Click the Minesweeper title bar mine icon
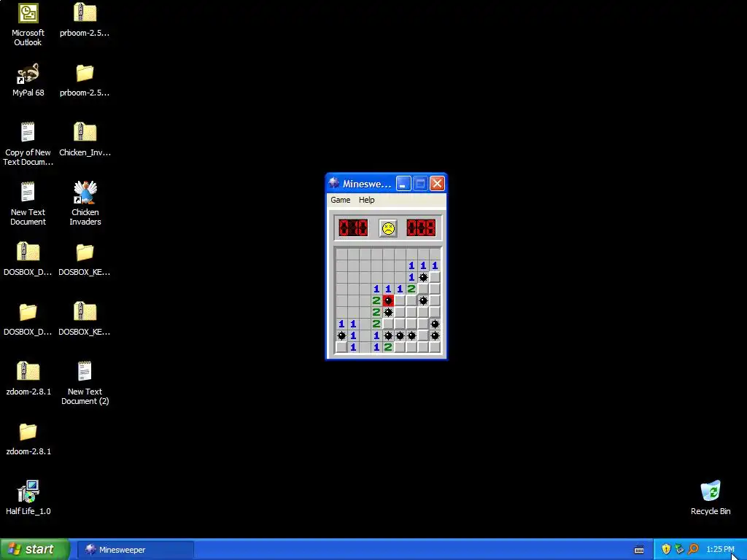 point(334,183)
